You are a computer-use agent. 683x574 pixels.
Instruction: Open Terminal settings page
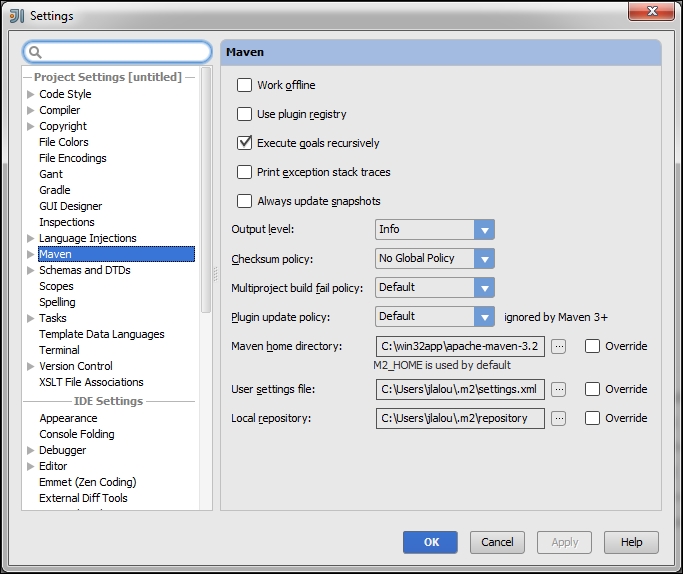coord(59,350)
